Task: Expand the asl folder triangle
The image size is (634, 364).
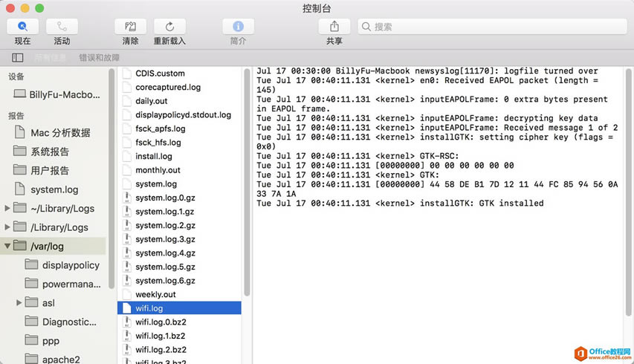Action: click(19, 302)
